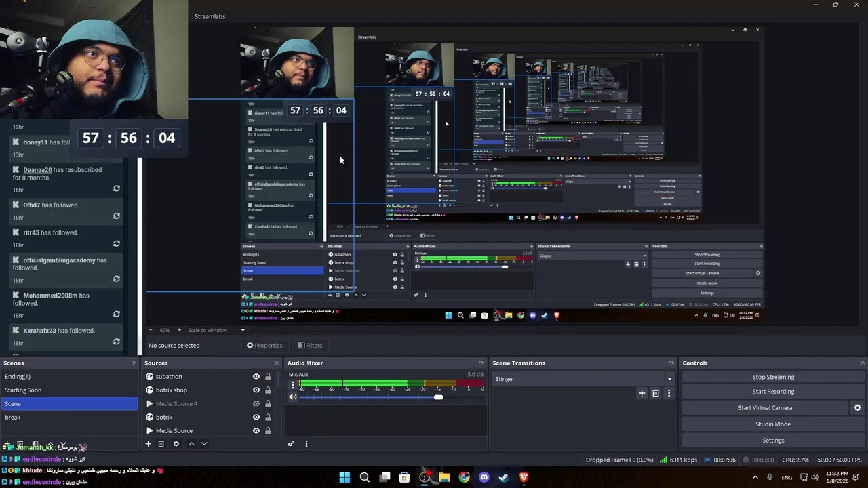Screen dimensions: 868x488
Task: Open taskbar Search
Action: click(x=365, y=477)
